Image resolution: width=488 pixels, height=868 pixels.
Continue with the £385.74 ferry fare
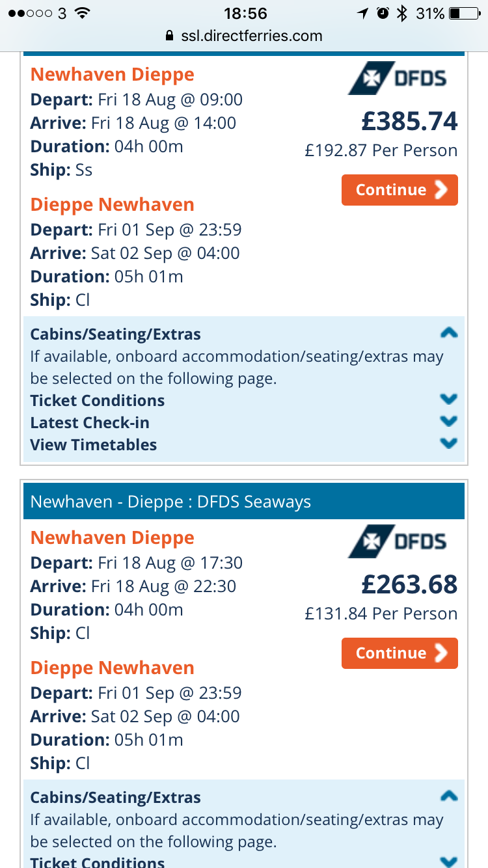point(400,190)
